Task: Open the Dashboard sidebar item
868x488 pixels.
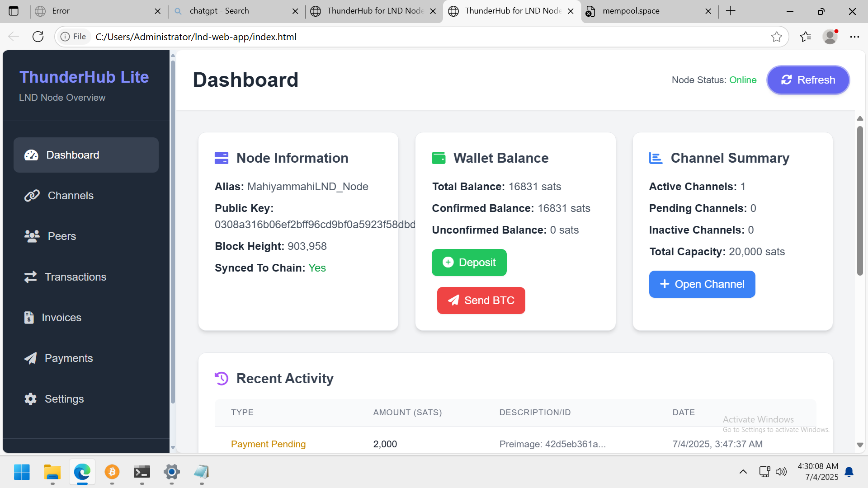Action: [x=86, y=155]
